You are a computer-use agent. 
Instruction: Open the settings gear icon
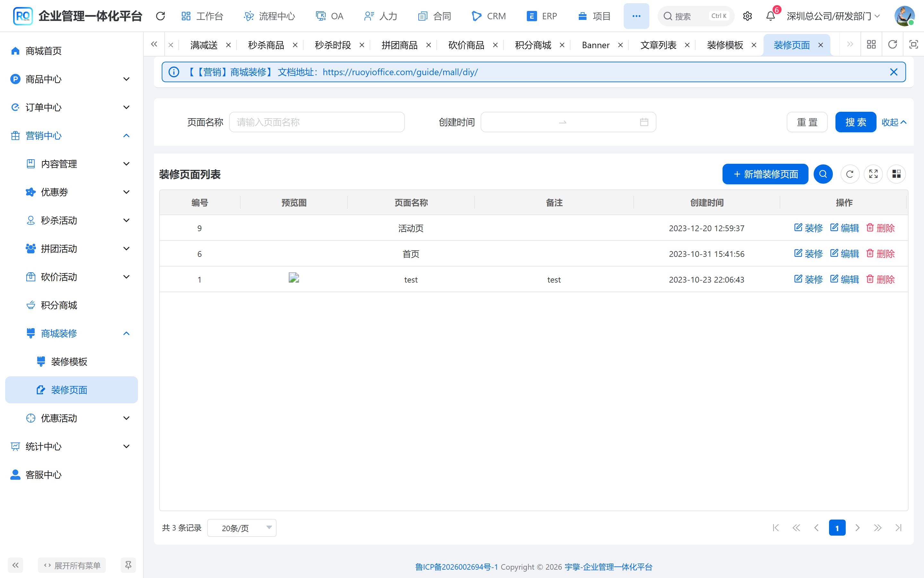point(747,16)
